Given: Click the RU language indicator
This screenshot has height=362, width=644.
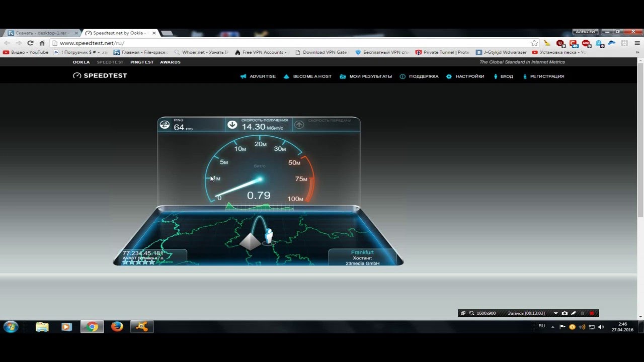Looking at the screenshot, I should pyautogui.click(x=542, y=326).
